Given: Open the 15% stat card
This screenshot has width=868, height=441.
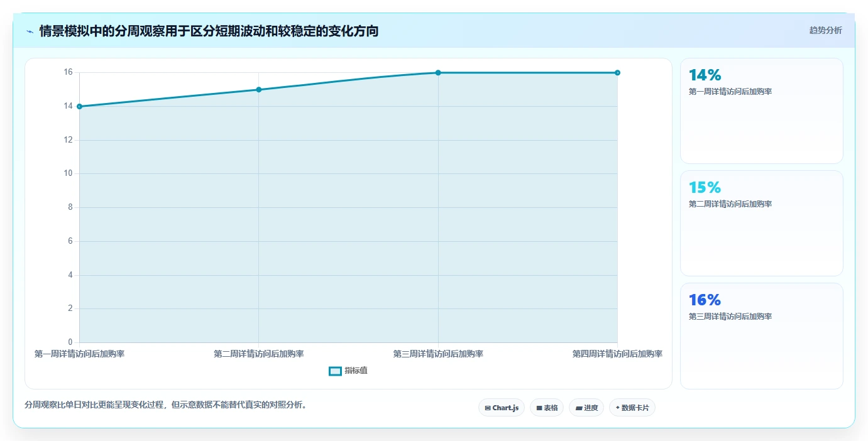Looking at the screenshot, I should (x=761, y=223).
